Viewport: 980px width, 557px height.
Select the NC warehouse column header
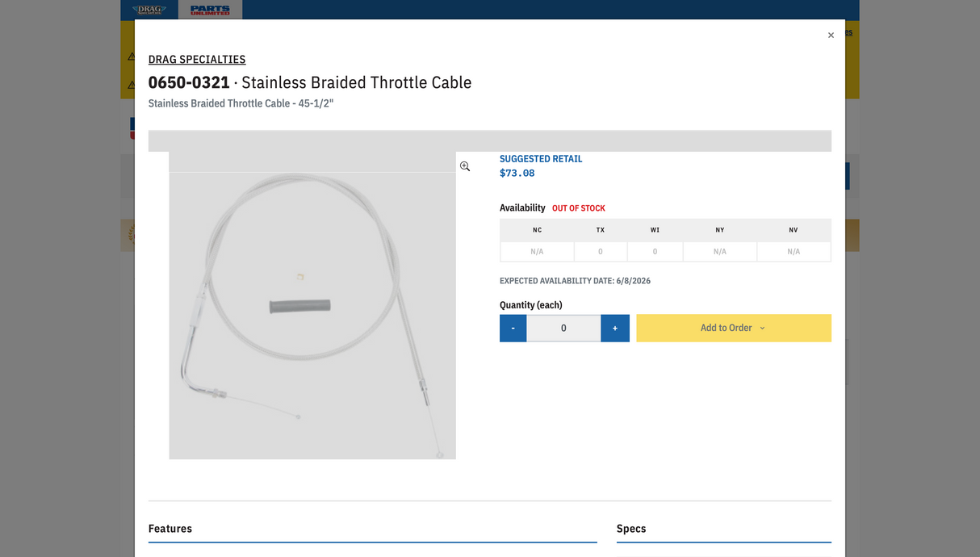tap(537, 230)
